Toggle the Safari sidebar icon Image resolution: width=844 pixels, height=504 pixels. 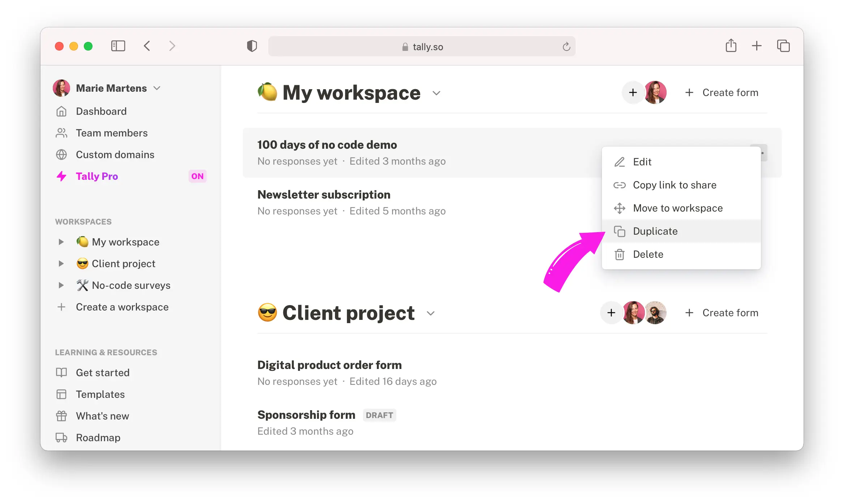click(x=118, y=46)
